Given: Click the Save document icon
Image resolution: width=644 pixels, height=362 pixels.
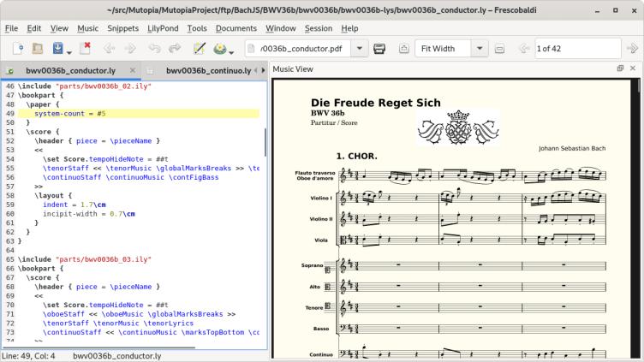Looking at the screenshot, I should pos(57,49).
